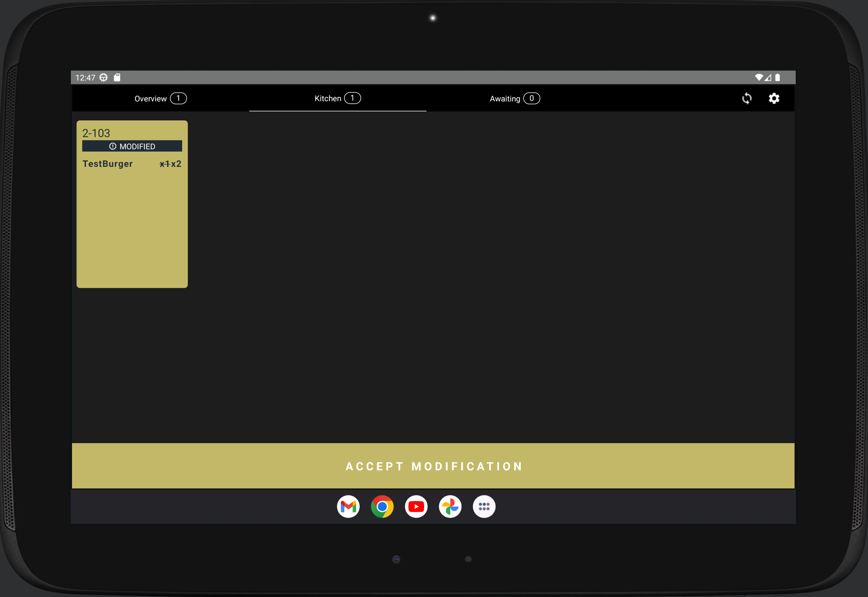Launch Google Photos from the dock
868x597 pixels.
pos(450,507)
